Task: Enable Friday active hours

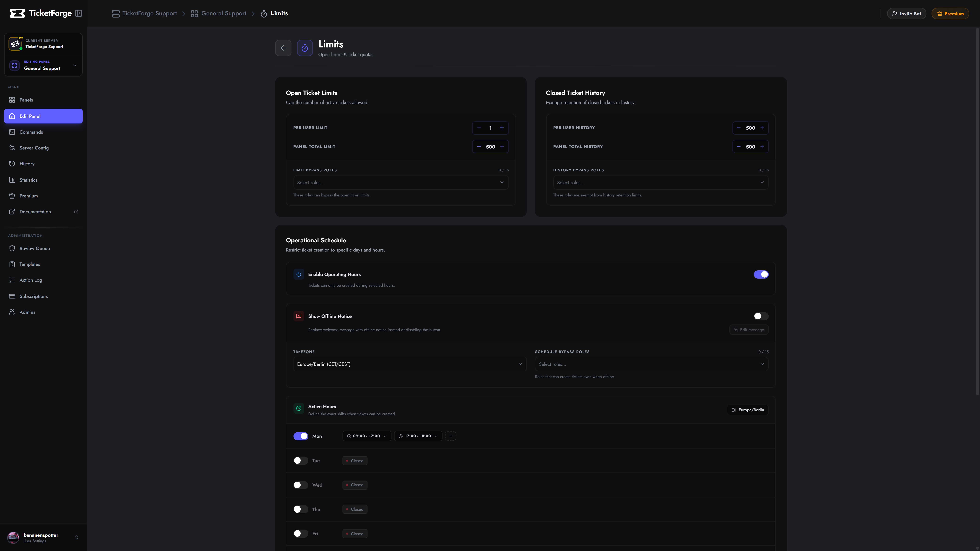Action: 300,533
